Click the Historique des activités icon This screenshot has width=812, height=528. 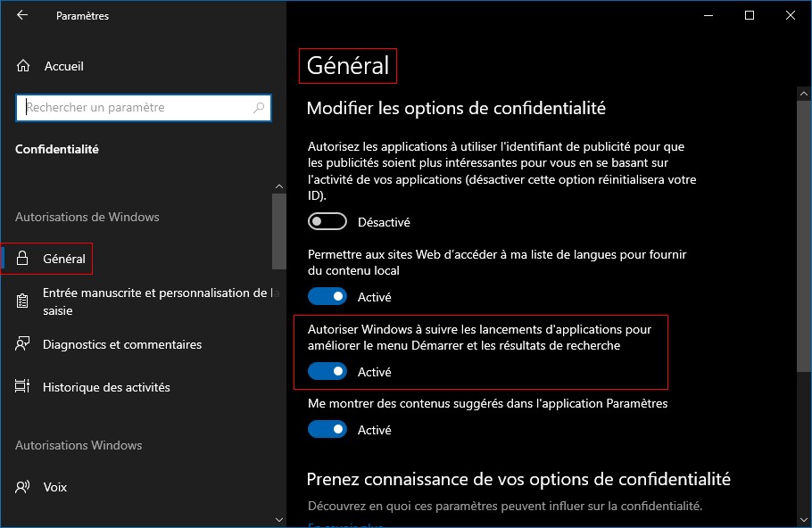coord(24,387)
